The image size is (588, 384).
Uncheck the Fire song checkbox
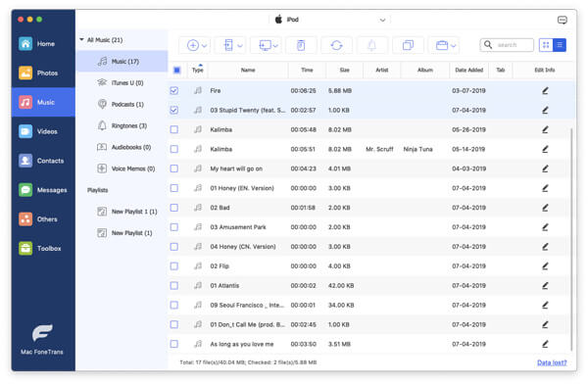click(x=174, y=91)
